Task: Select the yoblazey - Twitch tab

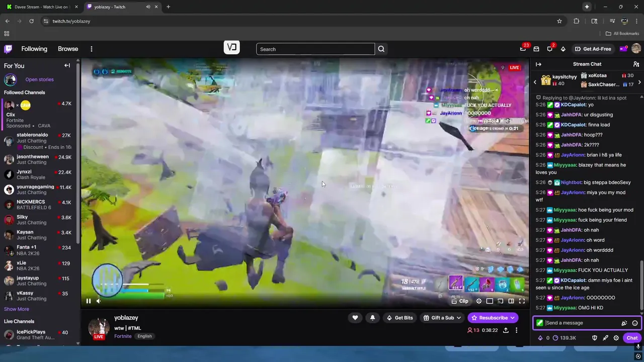Action: (x=122, y=7)
